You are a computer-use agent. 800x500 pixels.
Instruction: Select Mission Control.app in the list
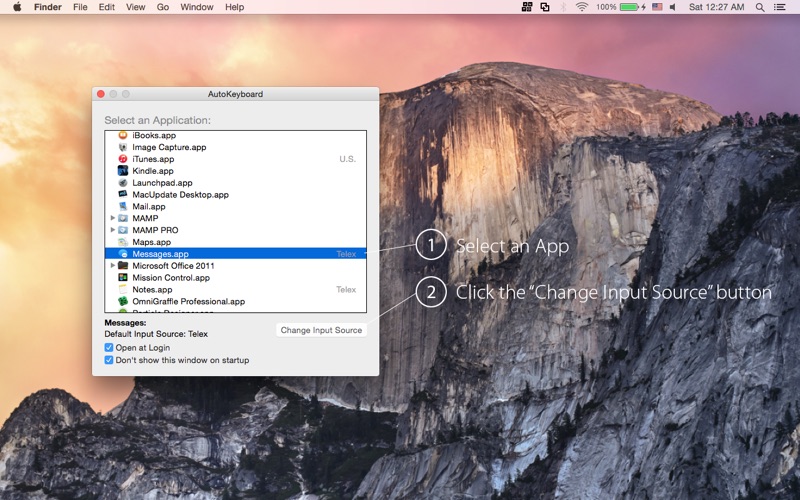pos(171,278)
